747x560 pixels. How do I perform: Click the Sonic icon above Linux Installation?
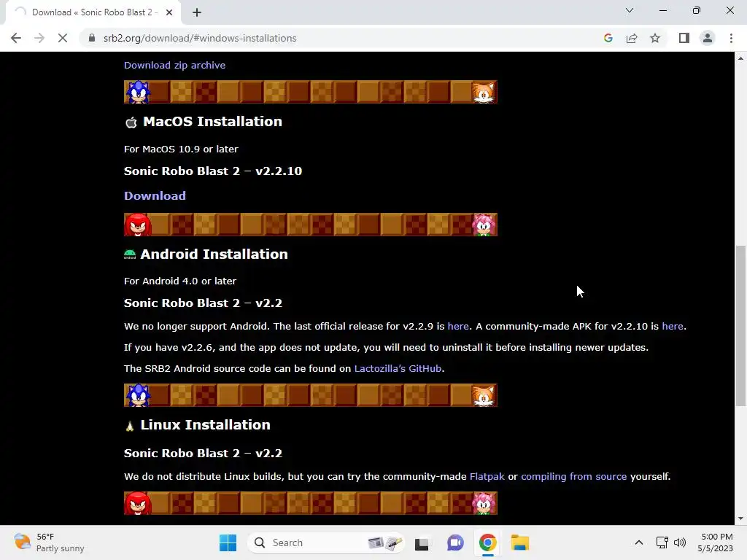click(138, 395)
